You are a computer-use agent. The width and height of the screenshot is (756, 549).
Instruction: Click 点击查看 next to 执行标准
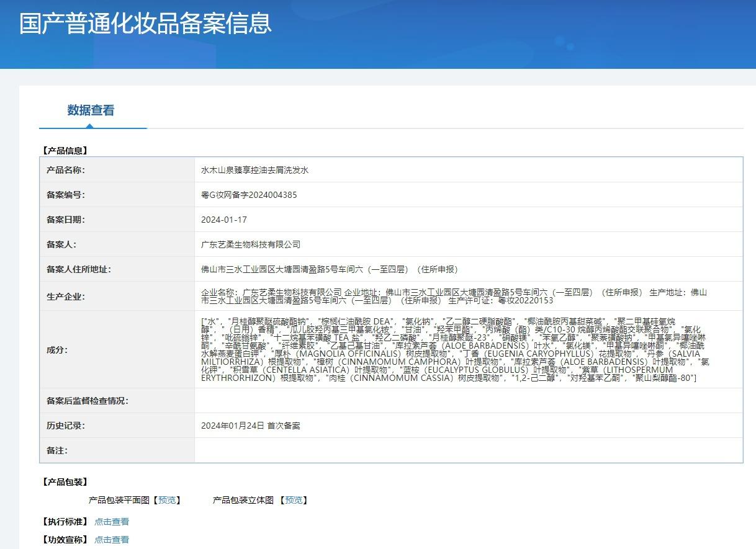[x=112, y=522]
